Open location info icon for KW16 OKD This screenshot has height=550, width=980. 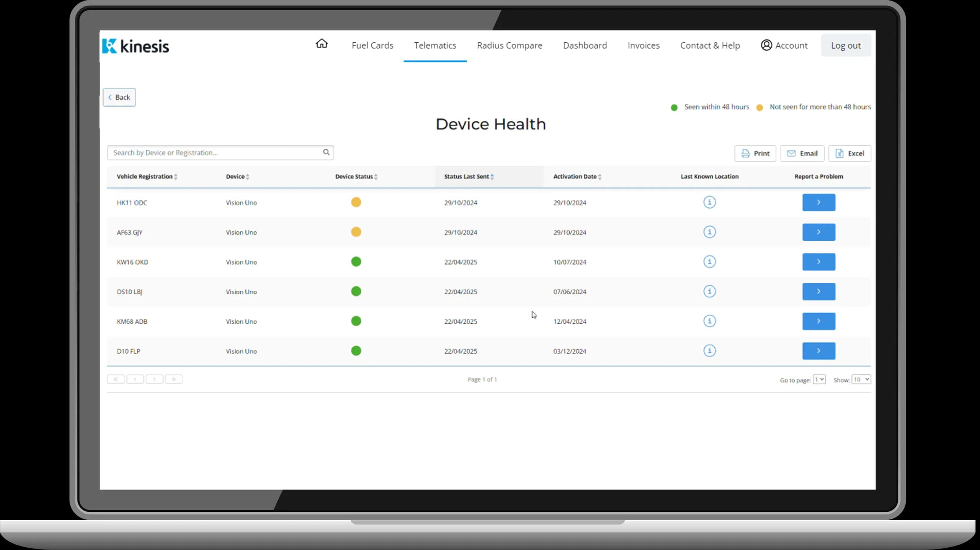[x=709, y=262]
